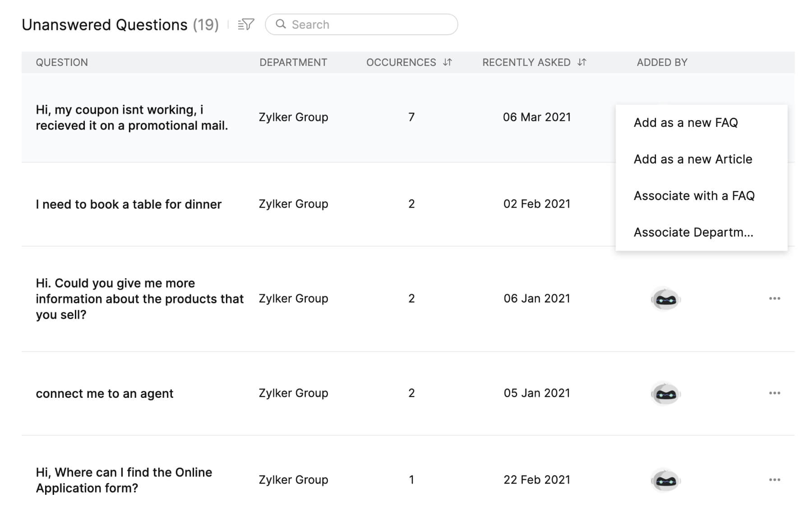Viewport: 812px width, 512px height.
Task: Click the Recently Asked column header
Action: tap(526, 62)
